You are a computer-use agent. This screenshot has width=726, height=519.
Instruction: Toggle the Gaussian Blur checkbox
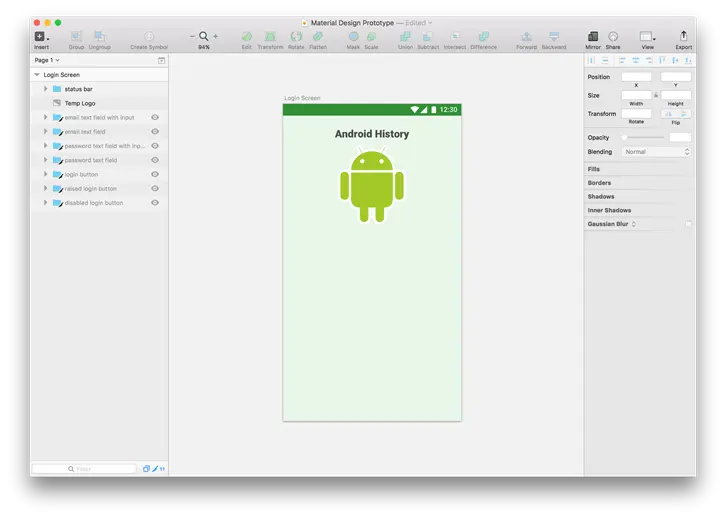click(x=688, y=224)
